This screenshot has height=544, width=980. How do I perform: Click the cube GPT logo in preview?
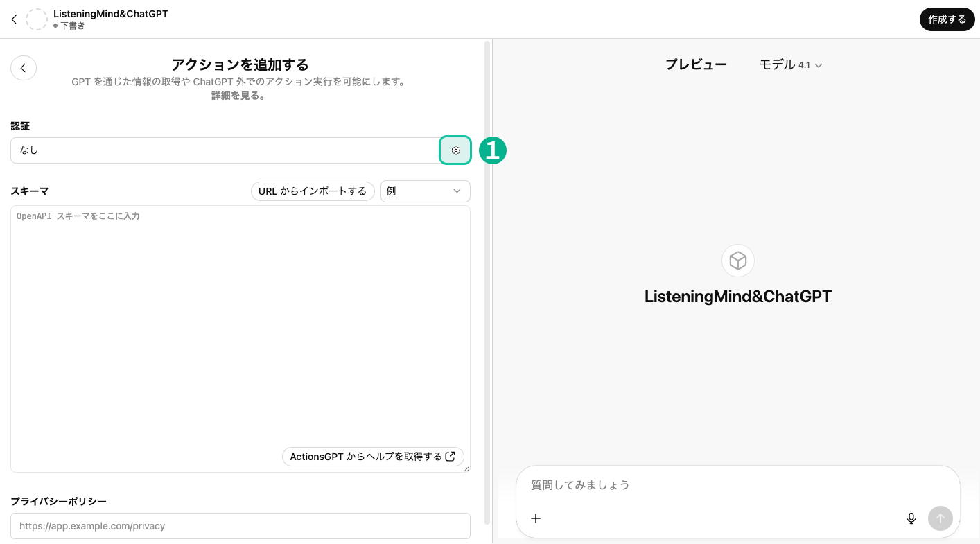coord(738,261)
